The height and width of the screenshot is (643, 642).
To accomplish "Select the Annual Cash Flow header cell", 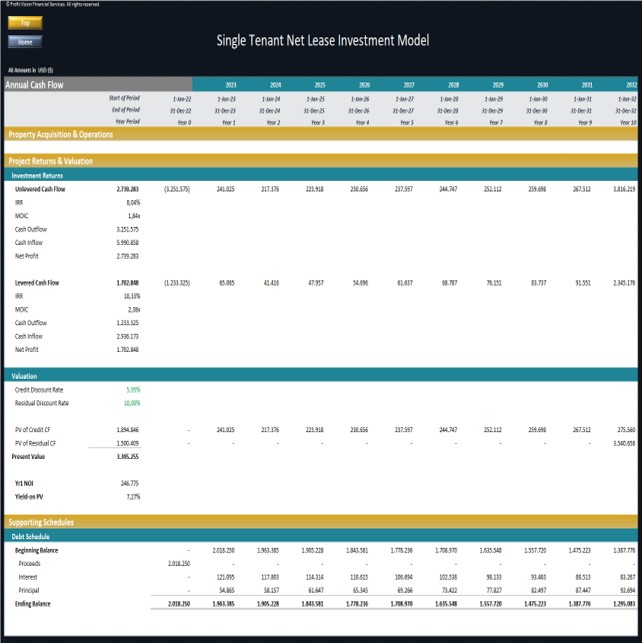I will click(x=98, y=85).
